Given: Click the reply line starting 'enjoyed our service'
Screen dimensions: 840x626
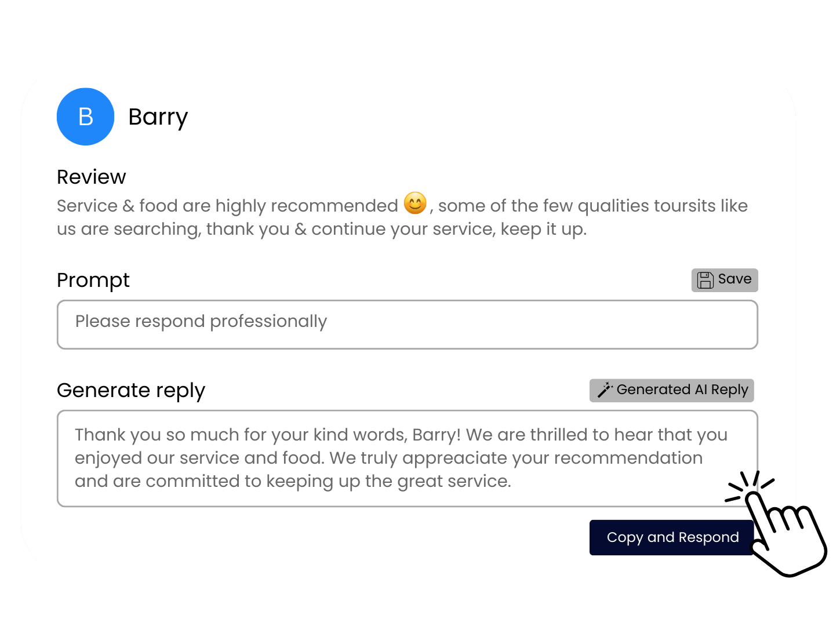Looking at the screenshot, I should (388, 458).
